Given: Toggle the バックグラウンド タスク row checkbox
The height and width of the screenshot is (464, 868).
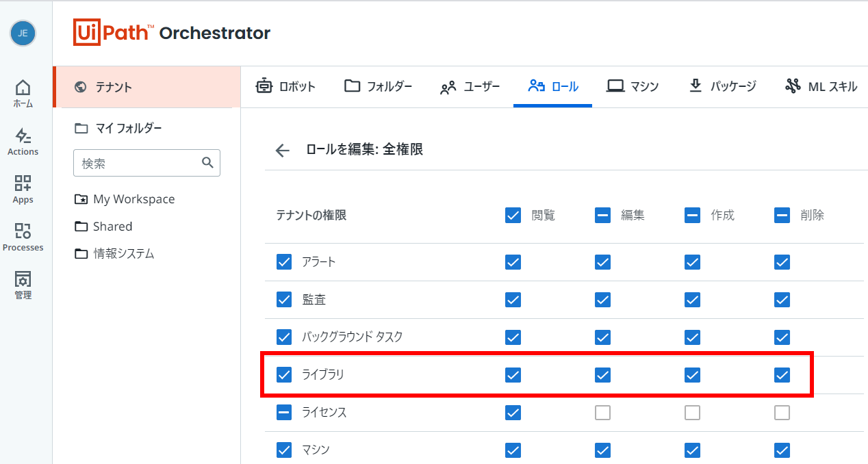Looking at the screenshot, I should pos(284,337).
